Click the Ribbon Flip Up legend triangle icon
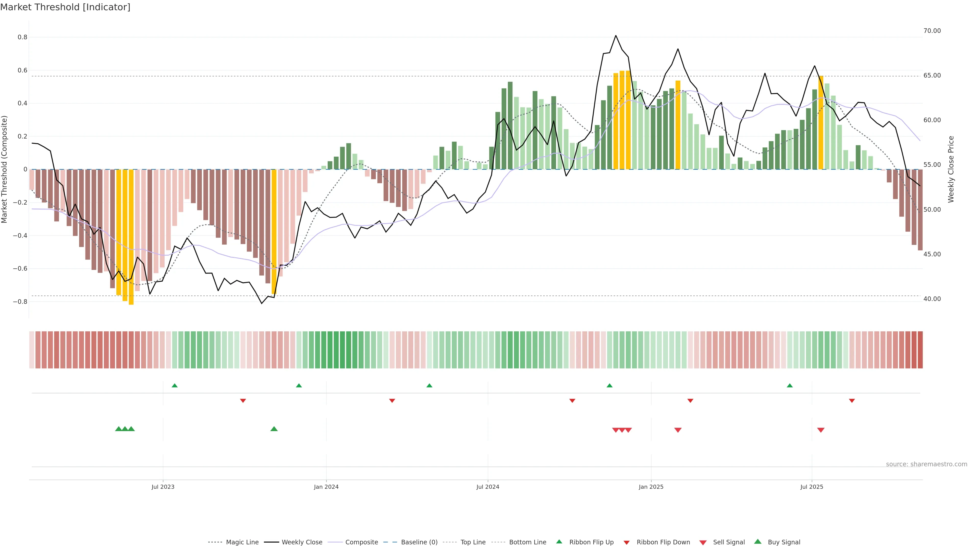This screenshot has width=980, height=551. pyautogui.click(x=559, y=542)
